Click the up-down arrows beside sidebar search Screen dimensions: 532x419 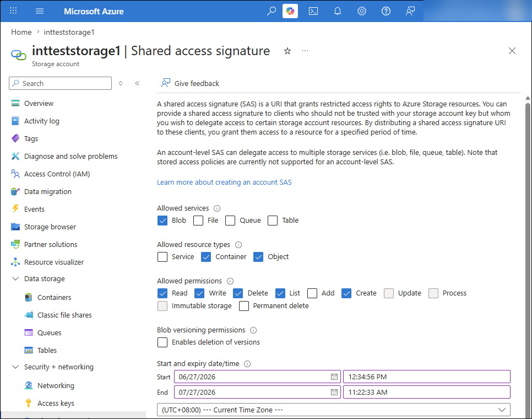[x=121, y=83]
